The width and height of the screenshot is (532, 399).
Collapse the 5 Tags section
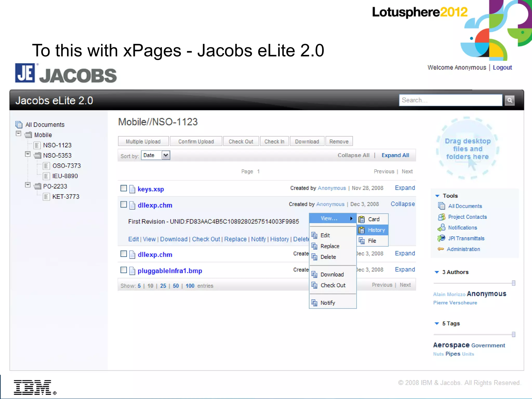click(437, 323)
